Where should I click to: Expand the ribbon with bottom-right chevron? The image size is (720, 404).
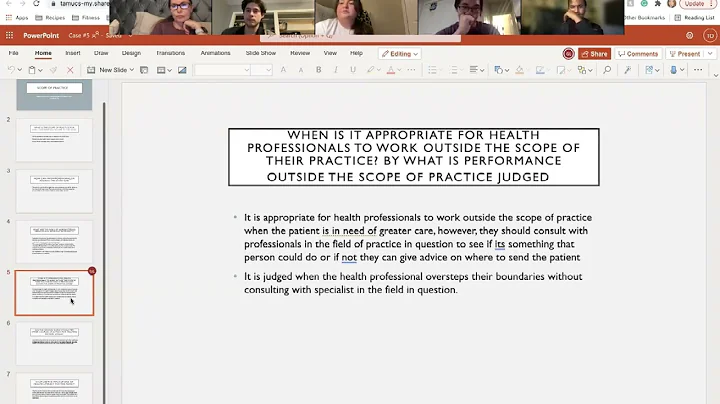(715, 75)
